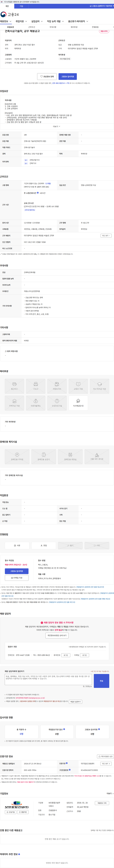The width and height of the screenshot is (114, 868).
Task: Click the 요양보호시설 benefit icon
Action: pyautogui.click(x=57, y=403)
